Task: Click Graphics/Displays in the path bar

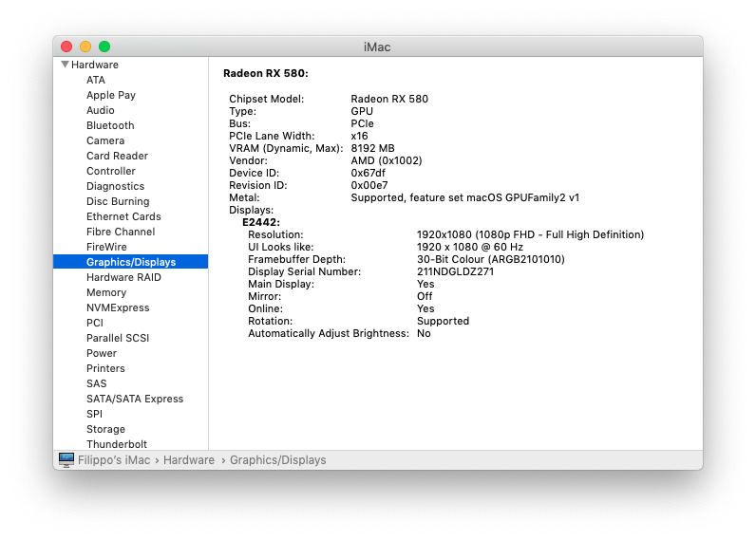Action: [x=277, y=460]
